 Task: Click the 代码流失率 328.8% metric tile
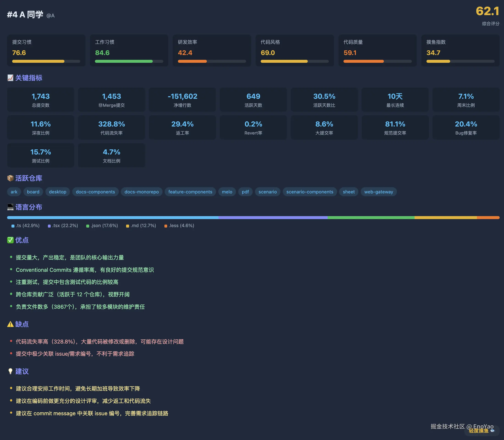(x=111, y=127)
